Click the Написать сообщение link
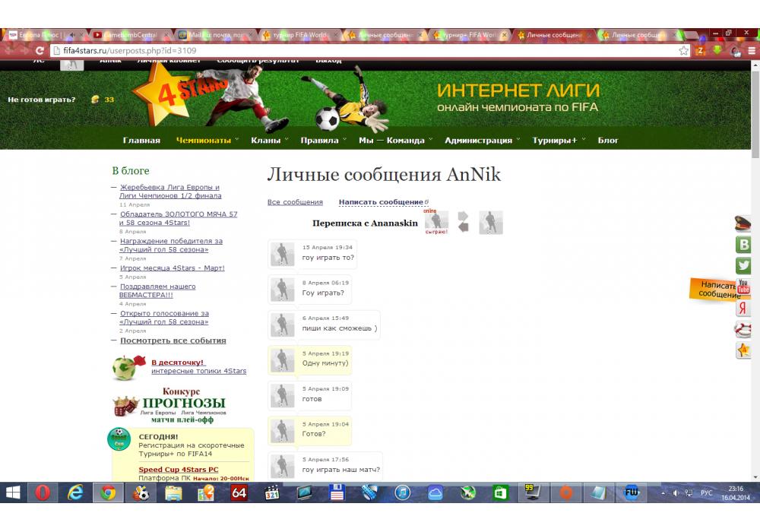 381,202
